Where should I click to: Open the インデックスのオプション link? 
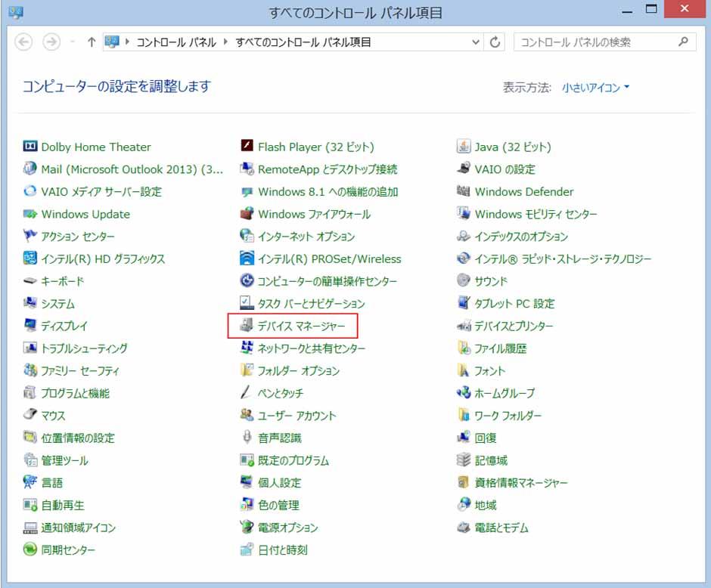tap(521, 236)
